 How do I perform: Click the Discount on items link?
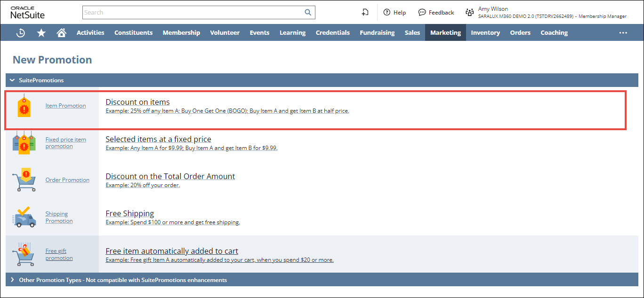coord(137,102)
